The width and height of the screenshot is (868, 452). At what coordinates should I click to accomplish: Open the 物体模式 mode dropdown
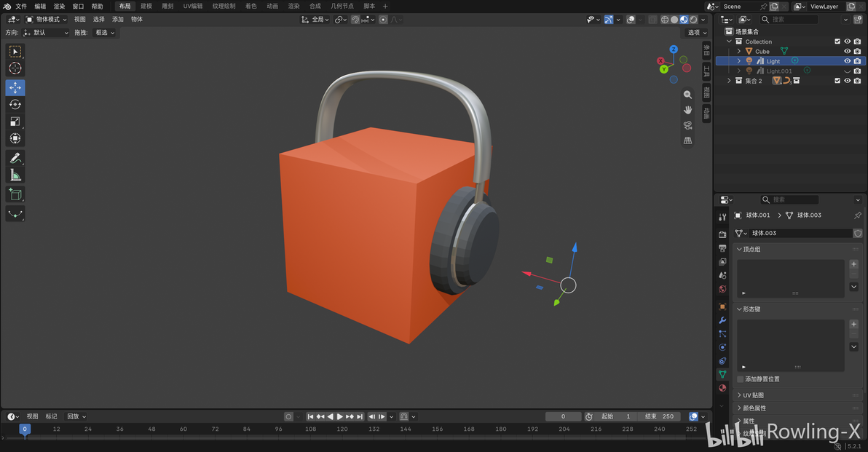(x=47, y=20)
